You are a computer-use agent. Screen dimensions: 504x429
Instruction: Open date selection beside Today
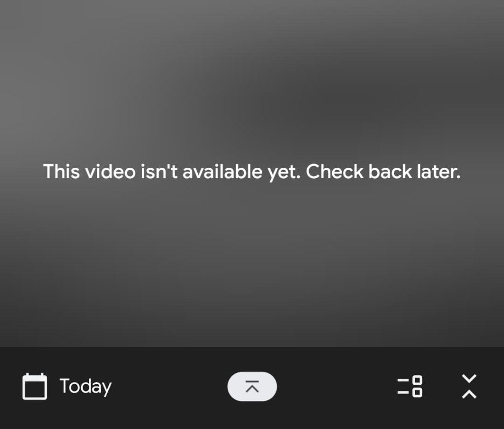[35, 386]
